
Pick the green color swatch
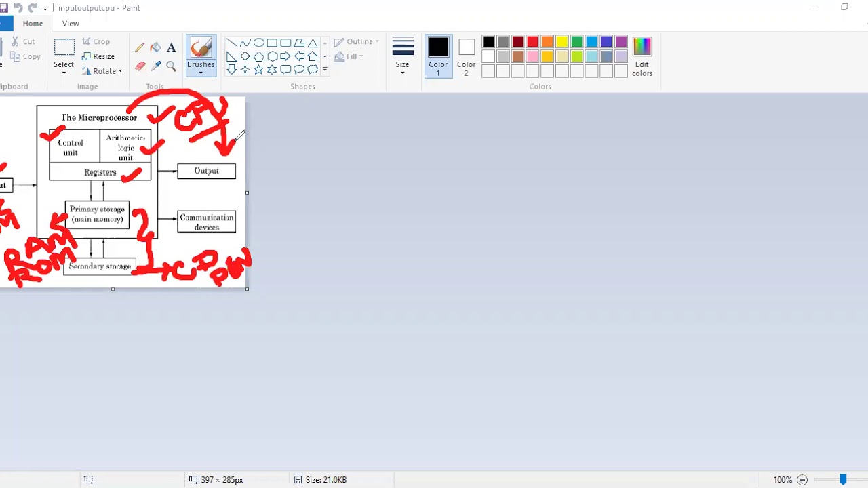point(577,42)
